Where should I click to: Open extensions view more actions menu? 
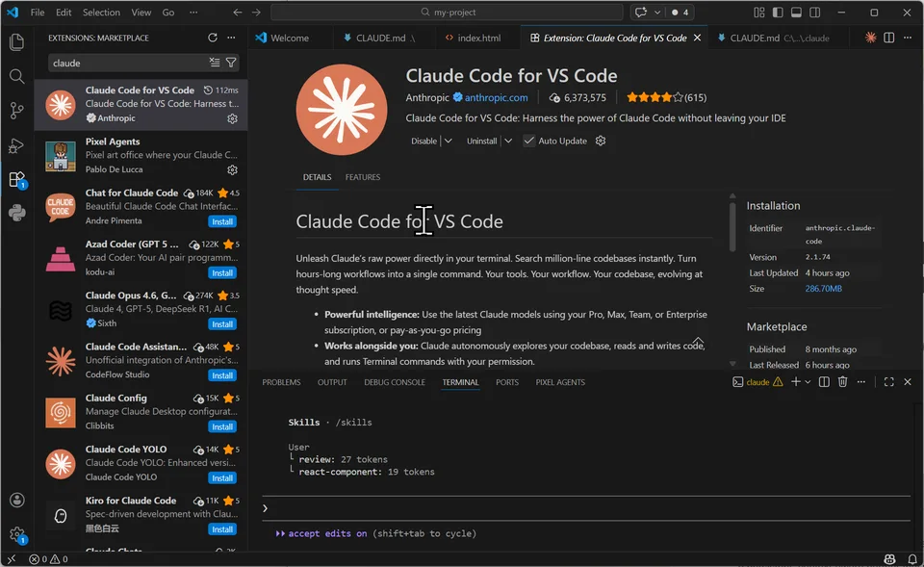[231, 38]
